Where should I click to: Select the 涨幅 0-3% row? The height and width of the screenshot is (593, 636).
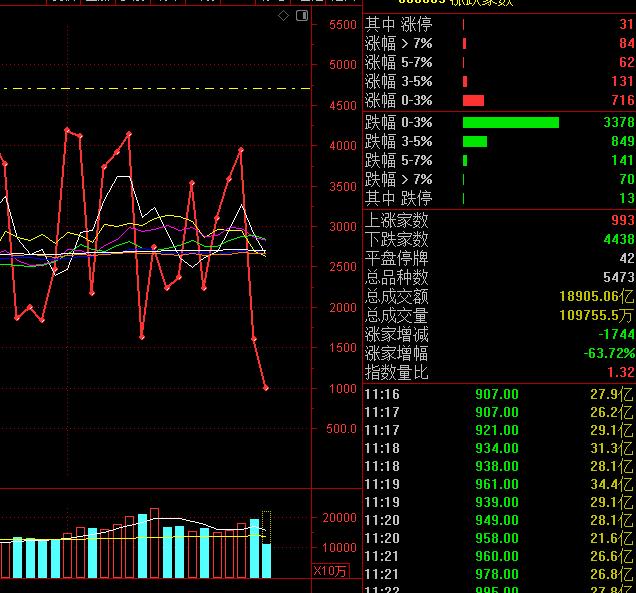click(500, 100)
